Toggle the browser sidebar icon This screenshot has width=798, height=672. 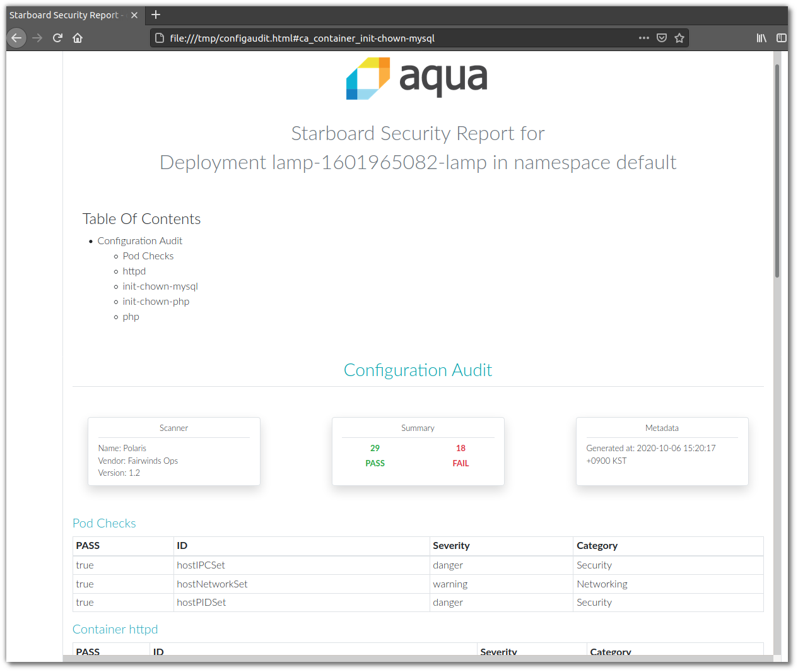(x=781, y=38)
